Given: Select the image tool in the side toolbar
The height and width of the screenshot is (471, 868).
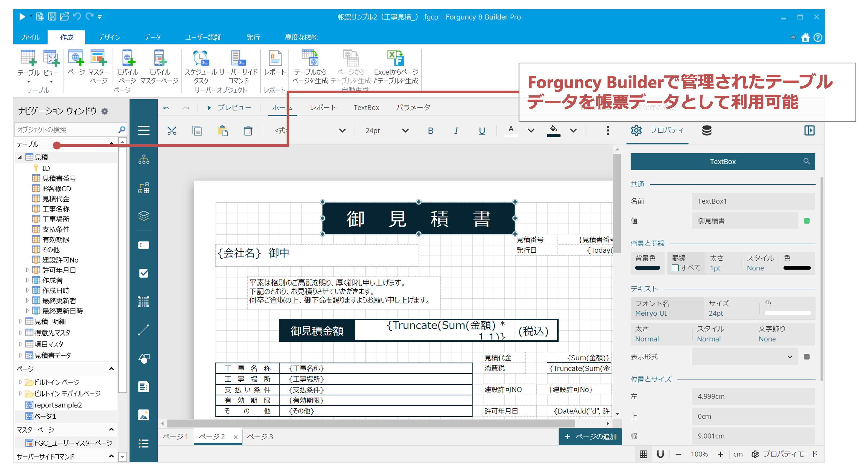Looking at the screenshot, I should click(144, 415).
